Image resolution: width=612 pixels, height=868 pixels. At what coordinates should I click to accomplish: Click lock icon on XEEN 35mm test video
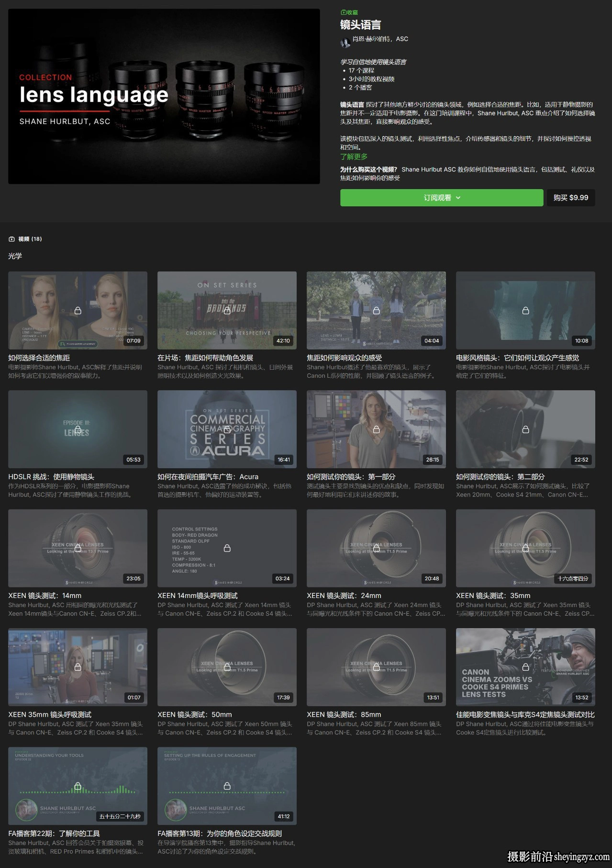pyautogui.click(x=526, y=548)
